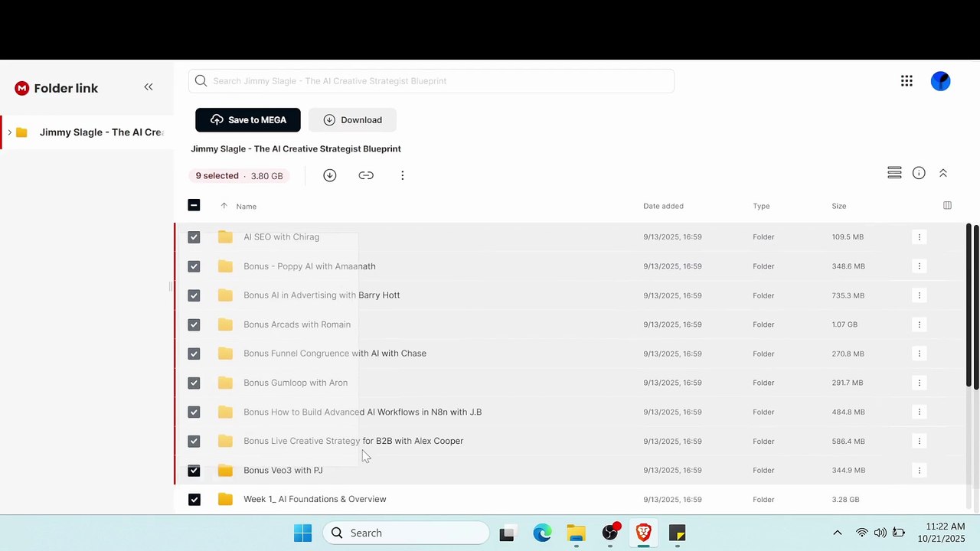This screenshot has width=980, height=551.
Task: Open options for Bonus Veo3 with PJ
Action: click(920, 470)
